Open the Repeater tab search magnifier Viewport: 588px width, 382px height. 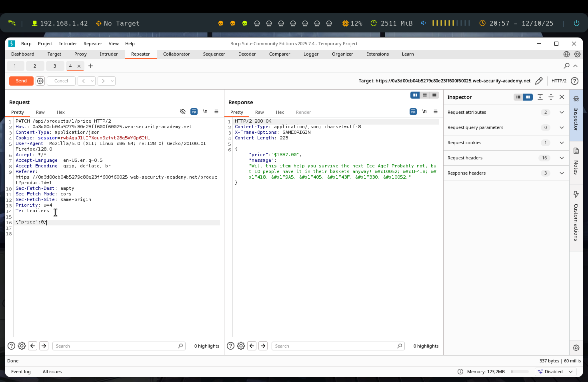566,66
